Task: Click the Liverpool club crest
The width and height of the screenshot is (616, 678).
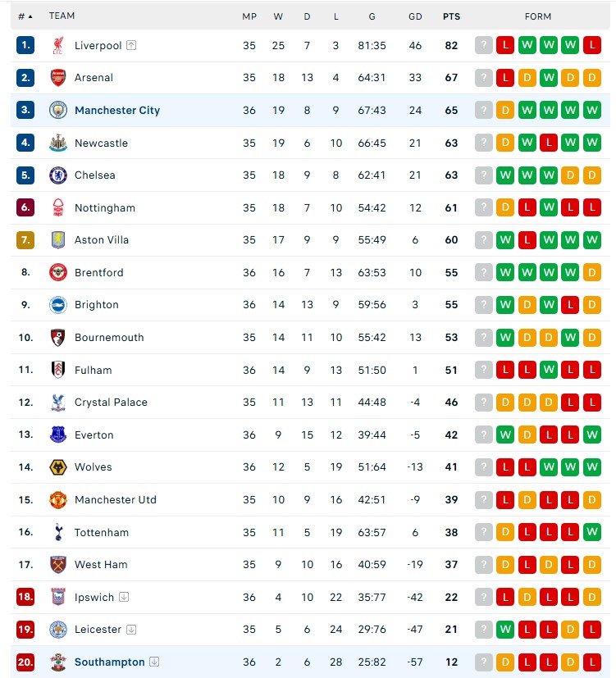Action: pos(58,45)
